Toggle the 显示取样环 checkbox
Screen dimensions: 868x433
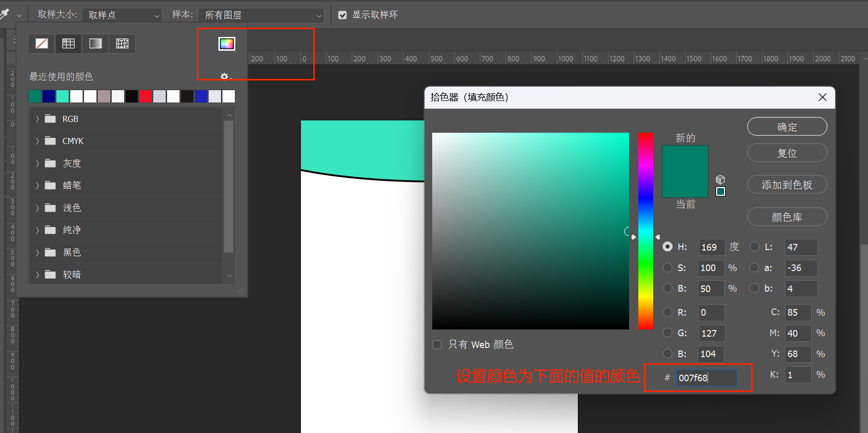point(342,15)
